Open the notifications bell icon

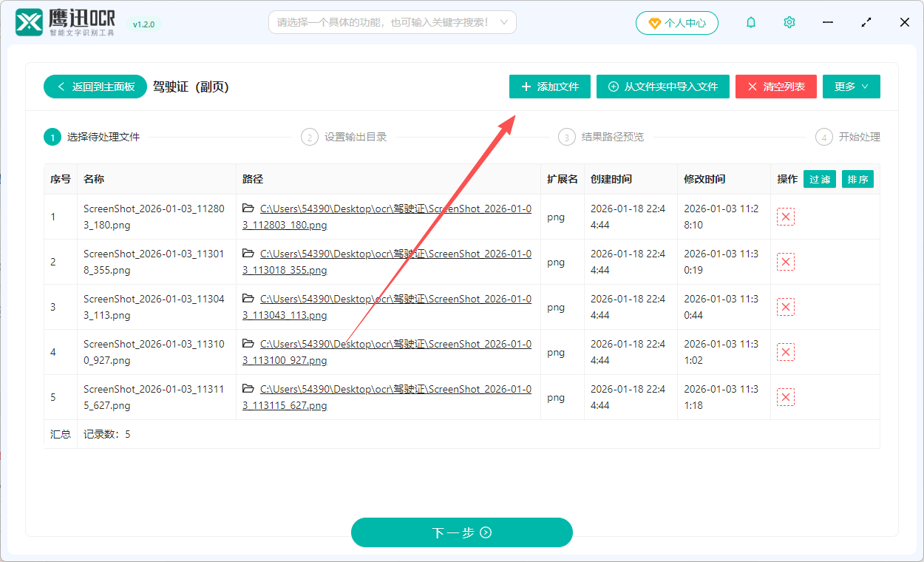pos(750,22)
